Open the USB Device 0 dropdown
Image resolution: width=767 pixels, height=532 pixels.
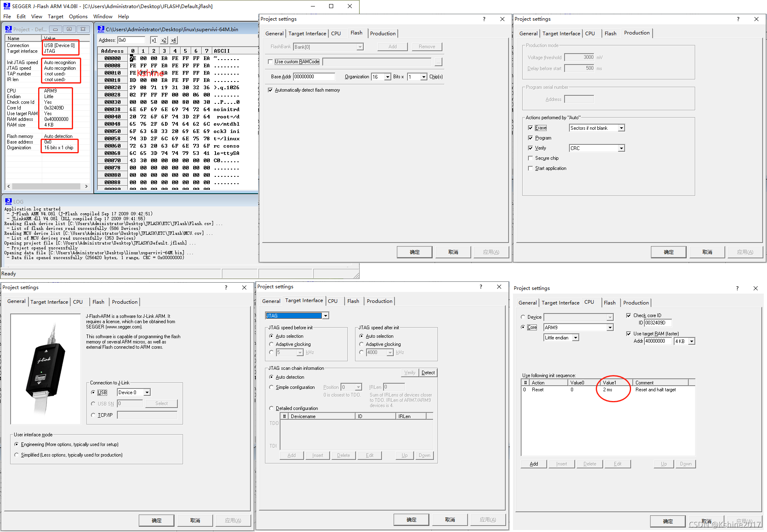(147, 393)
